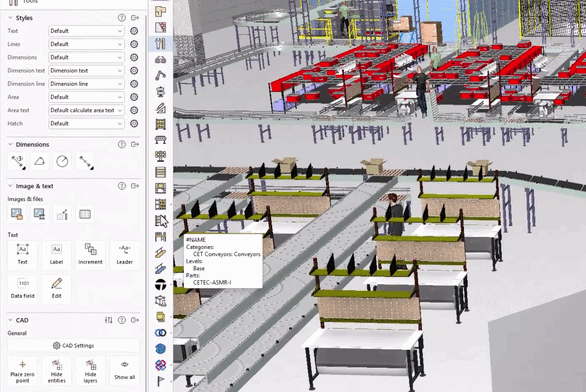Click Place zero point button
The image size is (586, 392).
click(22, 371)
